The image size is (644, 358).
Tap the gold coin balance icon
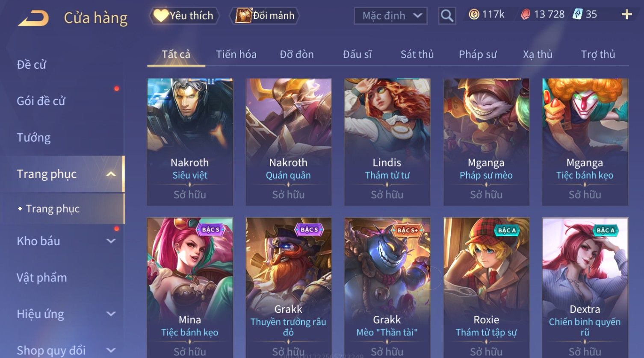[474, 15]
